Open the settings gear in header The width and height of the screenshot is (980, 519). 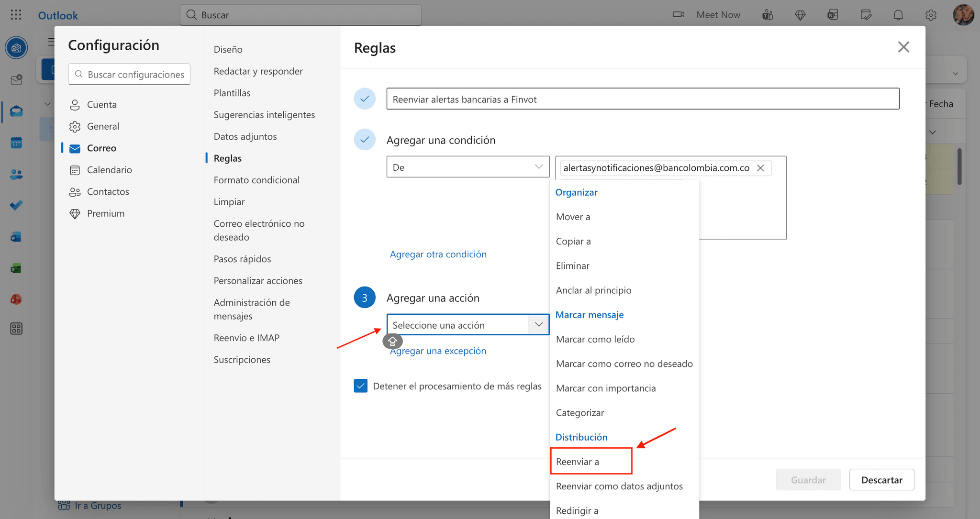pyautogui.click(x=931, y=15)
